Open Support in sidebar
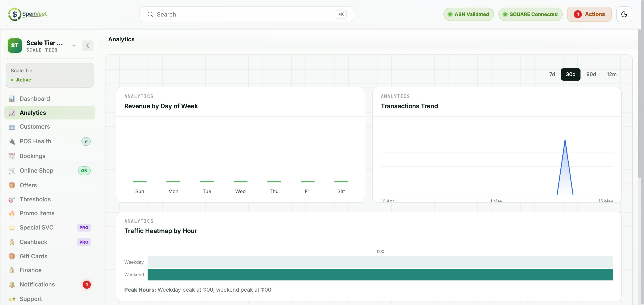 click(x=49, y=299)
